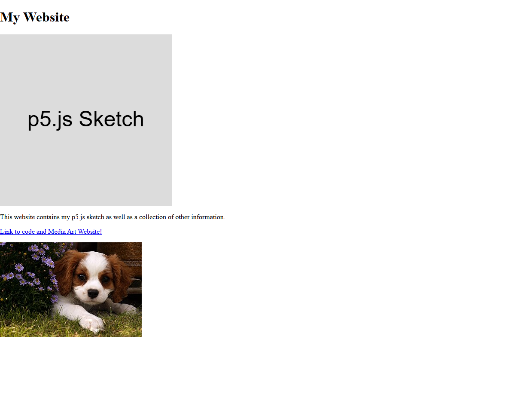Viewport: 532px width, 406px height.
Task: Select the "p5.js Sketch" text in the canvas
Action: 85,119
